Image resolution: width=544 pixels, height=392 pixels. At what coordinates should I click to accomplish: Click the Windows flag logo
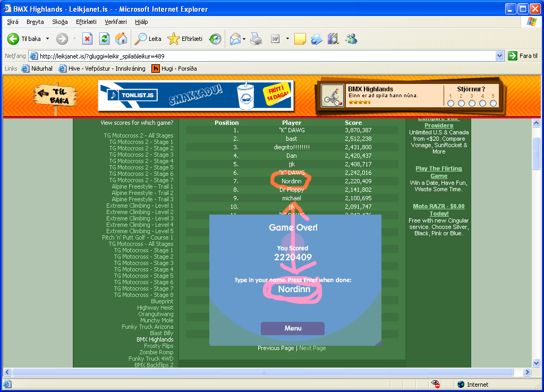coord(531,22)
